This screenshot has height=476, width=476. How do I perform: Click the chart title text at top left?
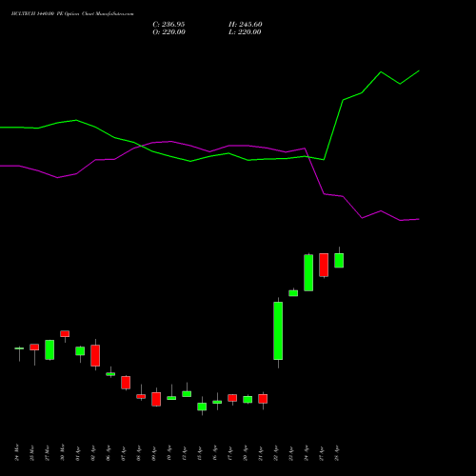click(x=72, y=14)
